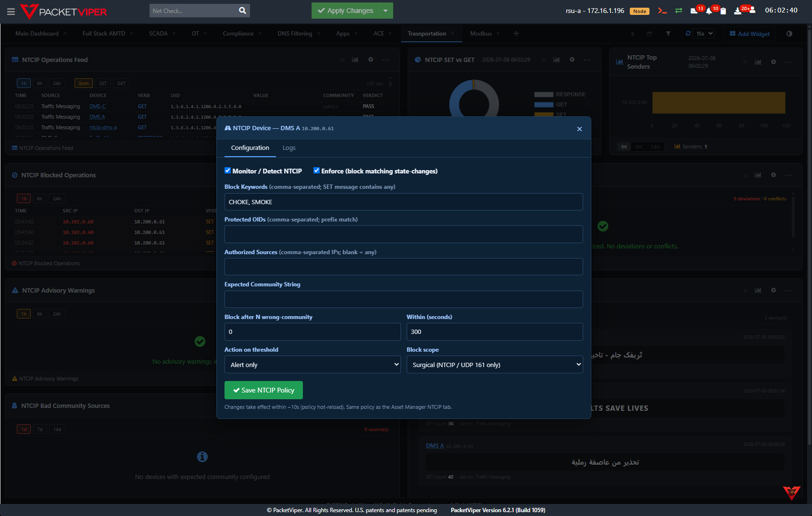
Task: Select 24h range in Operations Feed
Action: [x=57, y=83]
